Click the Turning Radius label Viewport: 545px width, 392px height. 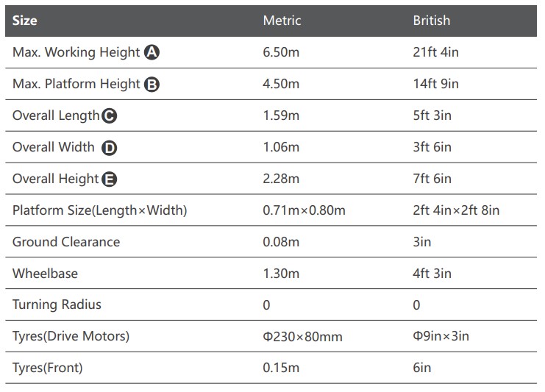pyautogui.click(x=57, y=304)
